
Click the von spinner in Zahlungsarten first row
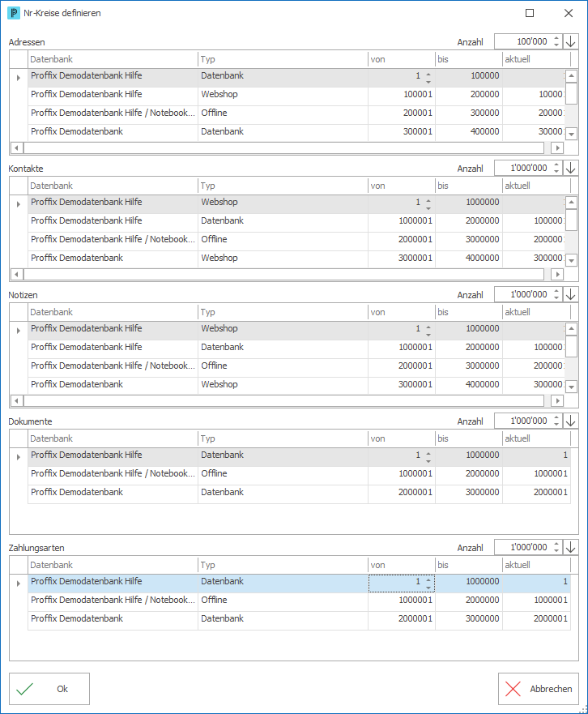pos(428,584)
